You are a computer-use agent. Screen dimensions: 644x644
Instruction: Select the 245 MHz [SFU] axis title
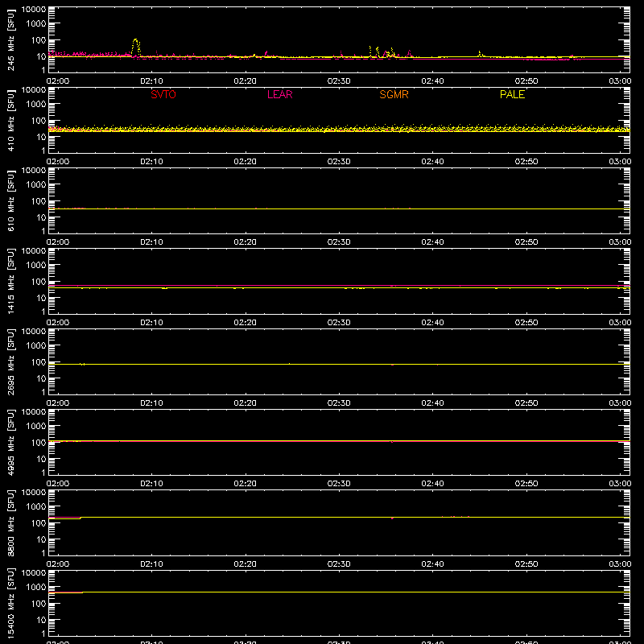10,39
